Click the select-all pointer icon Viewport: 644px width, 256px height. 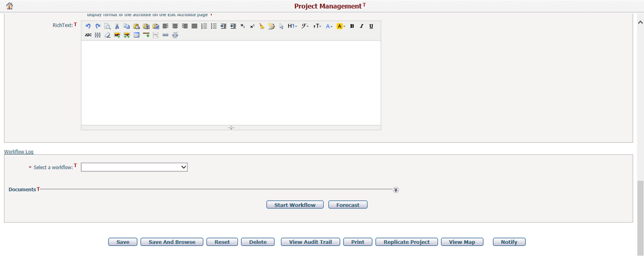281,26
